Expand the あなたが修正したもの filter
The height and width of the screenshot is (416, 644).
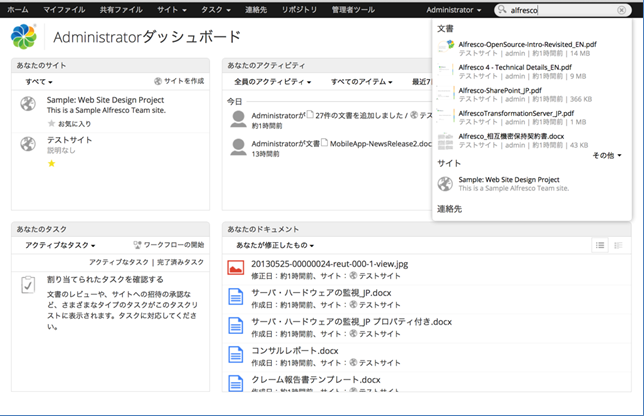275,245
